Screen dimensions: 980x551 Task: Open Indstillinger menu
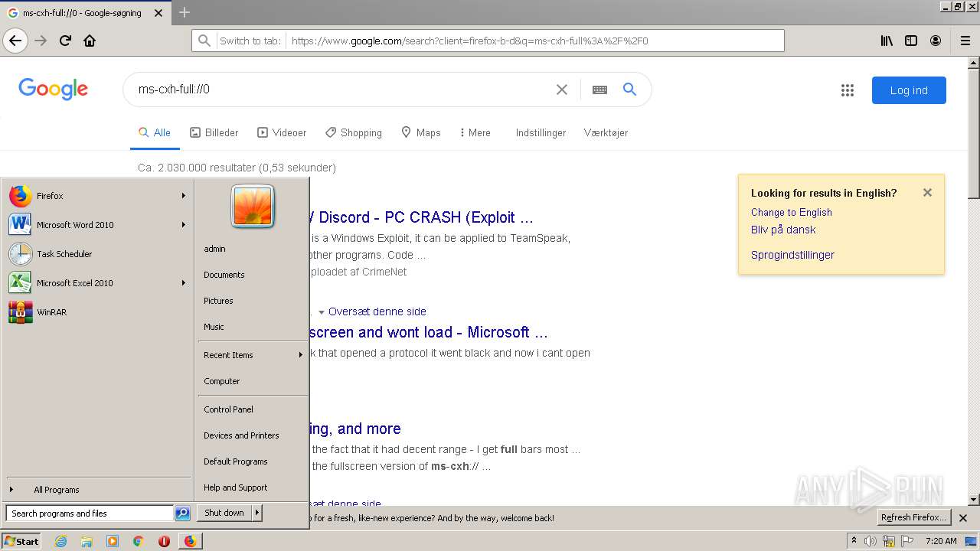point(541,132)
